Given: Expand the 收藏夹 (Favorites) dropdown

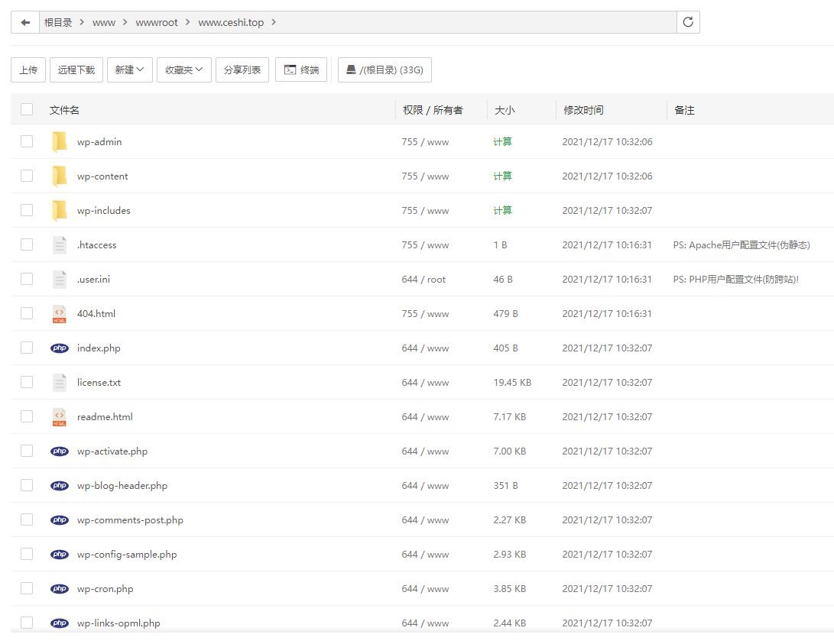Looking at the screenshot, I should coord(184,70).
